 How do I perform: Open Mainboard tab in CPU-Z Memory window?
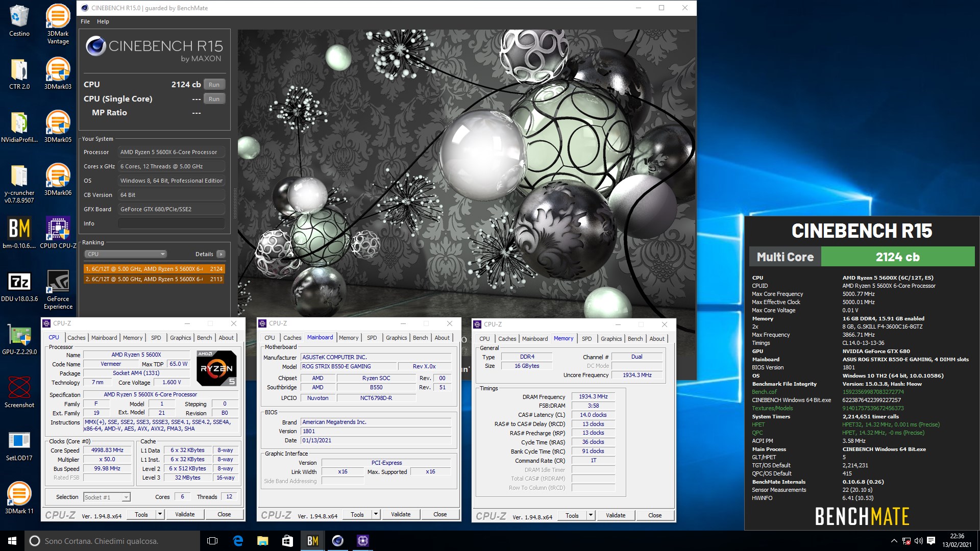tap(535, 339)
